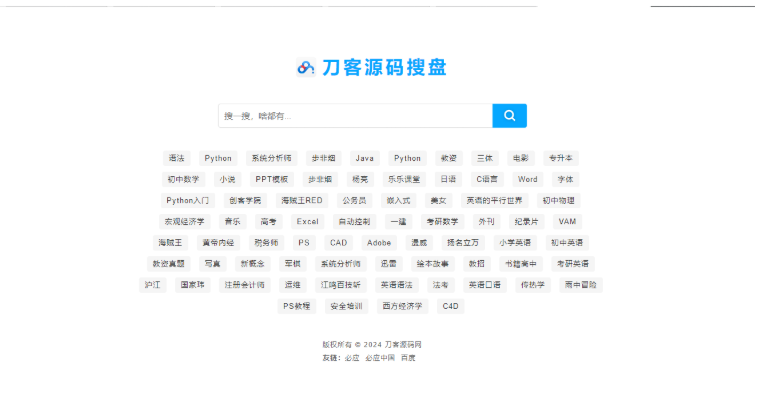Open the 专升本 tag
The width and height of the screenshot is (764, 398).
(561, 158)
